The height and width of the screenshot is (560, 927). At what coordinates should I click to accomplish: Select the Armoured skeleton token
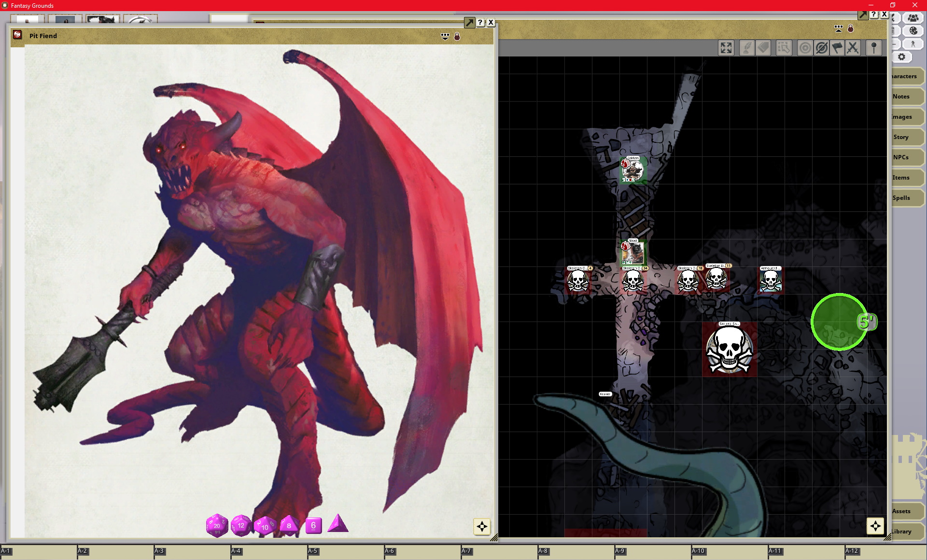(x=771, y=280)
